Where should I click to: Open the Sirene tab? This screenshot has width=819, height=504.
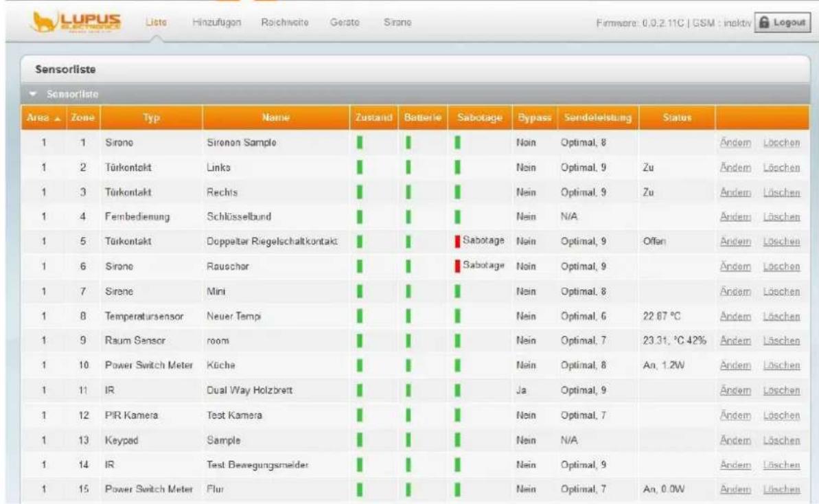397,22
